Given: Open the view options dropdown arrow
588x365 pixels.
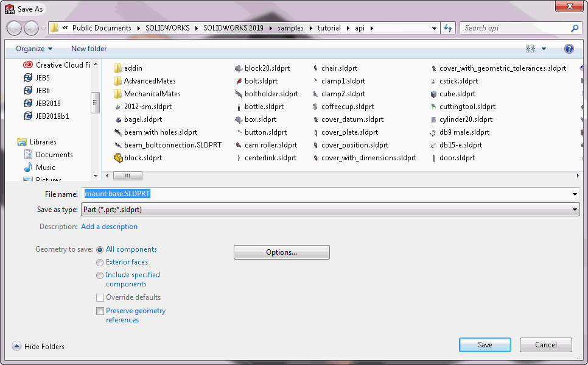Looking at the screenshot, I should 544,49.
